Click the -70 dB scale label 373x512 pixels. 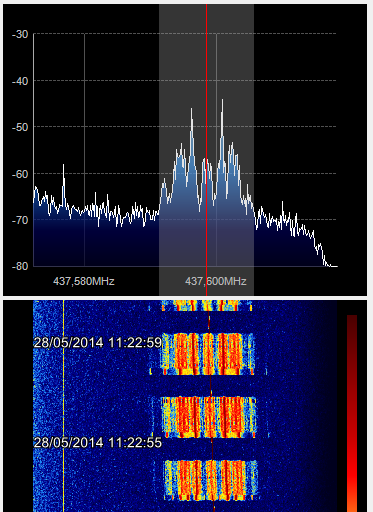20,220
